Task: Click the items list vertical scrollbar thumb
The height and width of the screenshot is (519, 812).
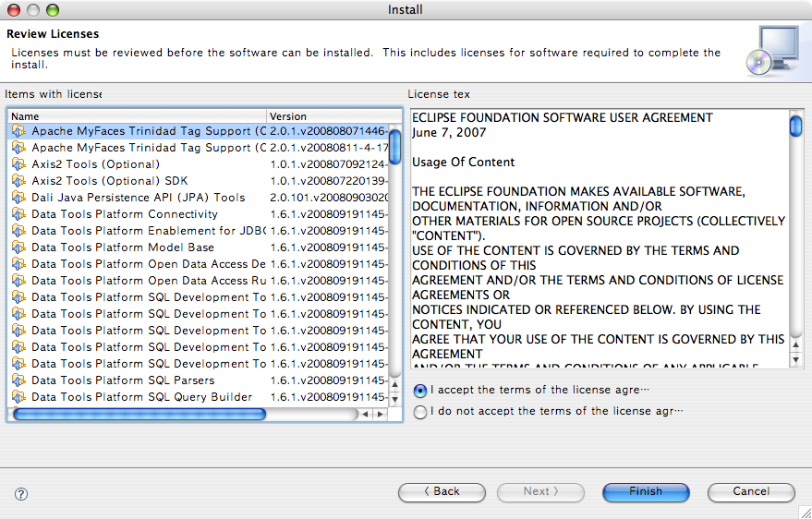Action: click(395, 148)
